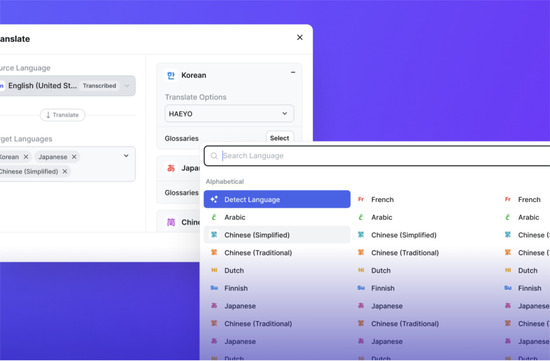
Task: Click the Chinese card purple character icon
Action: tap(171, 222)
